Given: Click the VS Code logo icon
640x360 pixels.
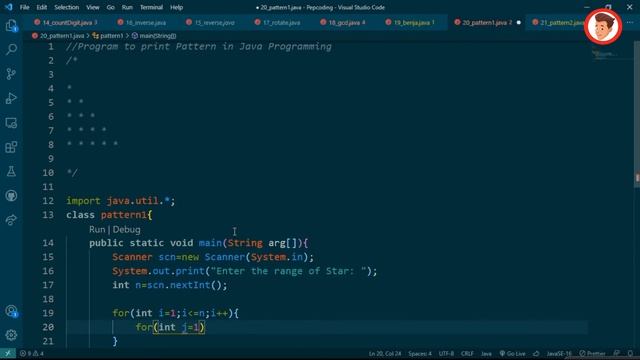Looking at the screenshot, I should pyautogui.click(x=9, y=7).
